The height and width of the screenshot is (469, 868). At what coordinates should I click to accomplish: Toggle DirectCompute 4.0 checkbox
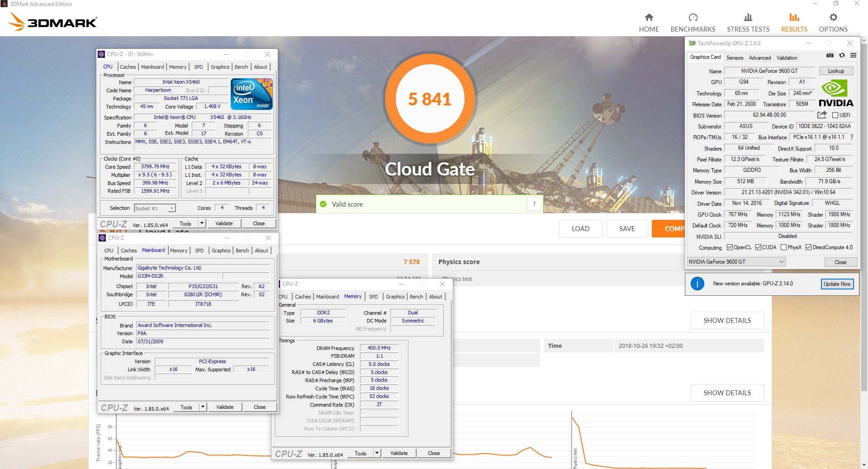click(x=808, y=247)
